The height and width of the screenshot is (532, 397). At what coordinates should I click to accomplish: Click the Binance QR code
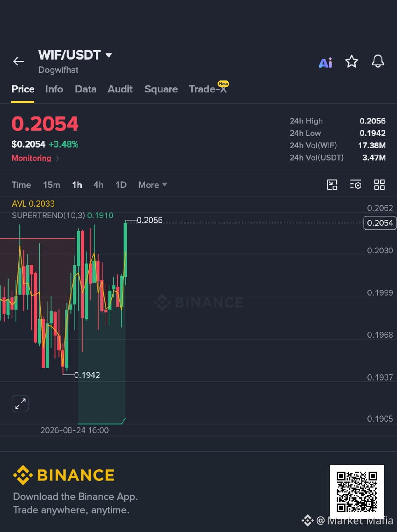point(357,492)
